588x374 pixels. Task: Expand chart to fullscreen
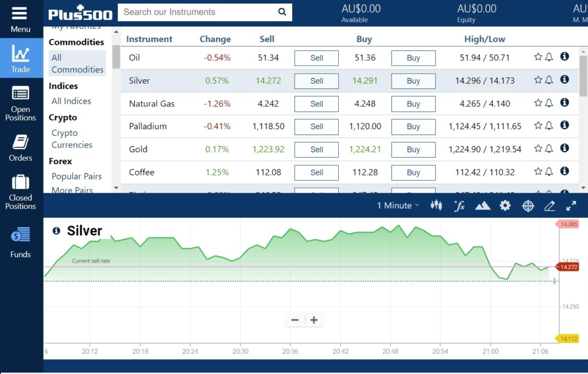coord(571,205)
